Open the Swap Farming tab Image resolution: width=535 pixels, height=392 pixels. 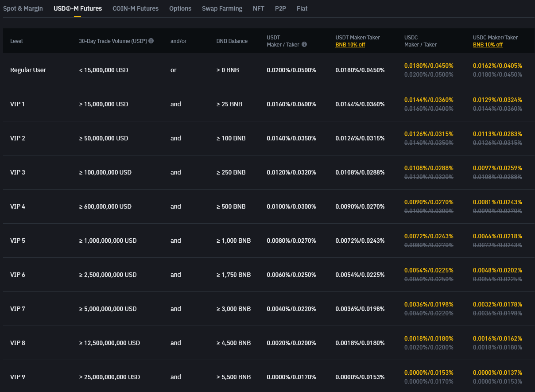[x=222, y=8]
